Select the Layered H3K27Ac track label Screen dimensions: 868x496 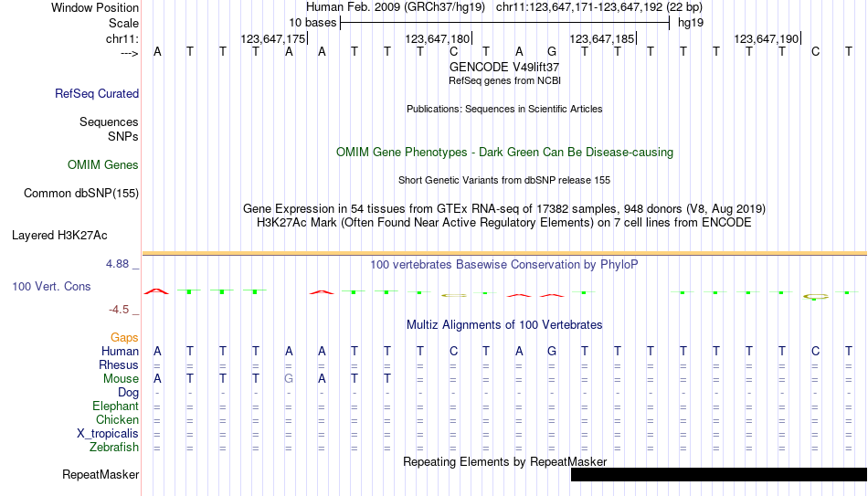click(59, 236)
